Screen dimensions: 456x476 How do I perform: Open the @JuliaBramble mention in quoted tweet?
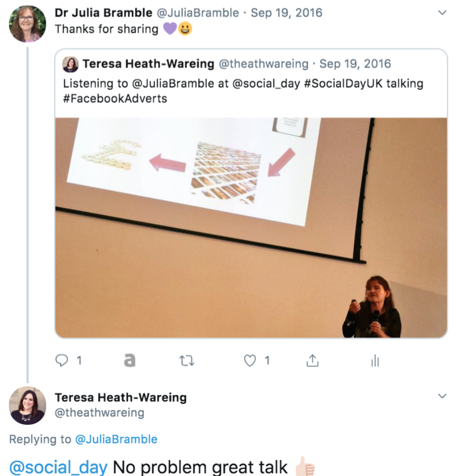[x=173, y=83]
